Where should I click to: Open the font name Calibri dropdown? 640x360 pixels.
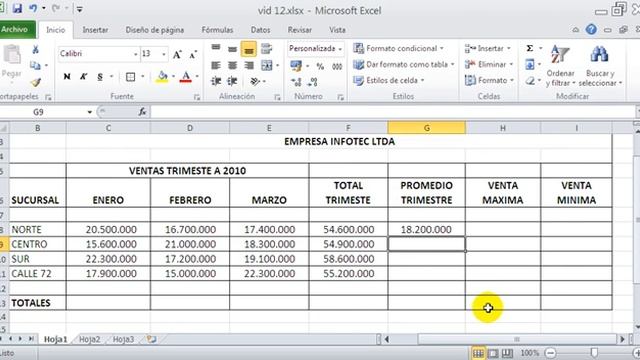[136, 54]
